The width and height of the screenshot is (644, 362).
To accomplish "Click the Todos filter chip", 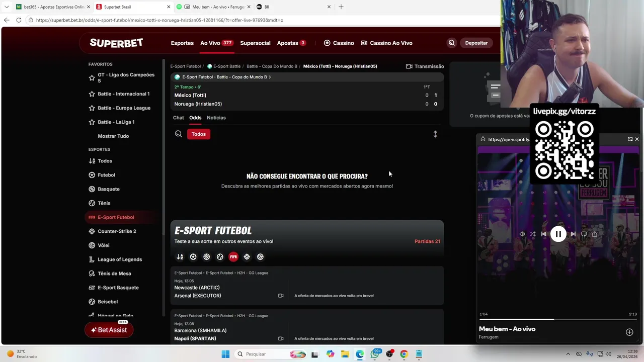I will [x=199, y=134].
